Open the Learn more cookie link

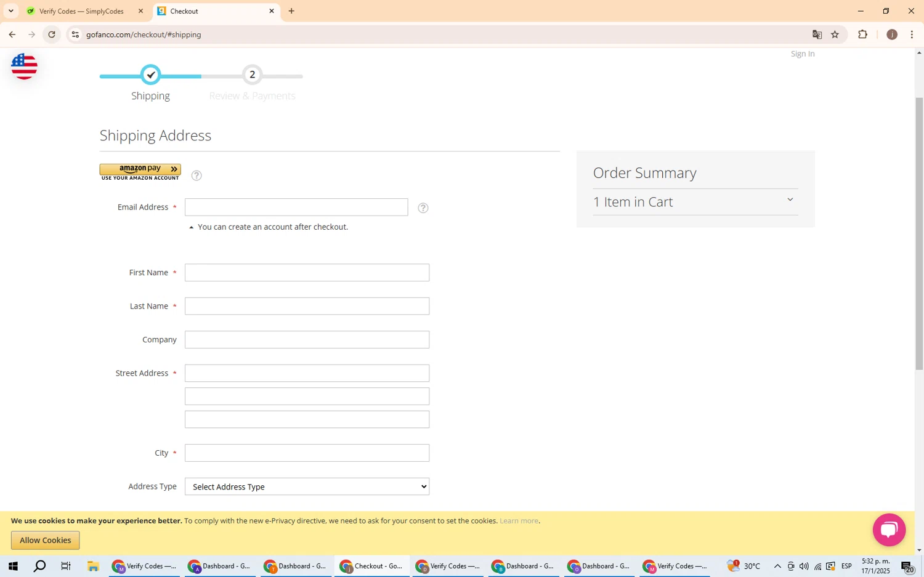519,521
